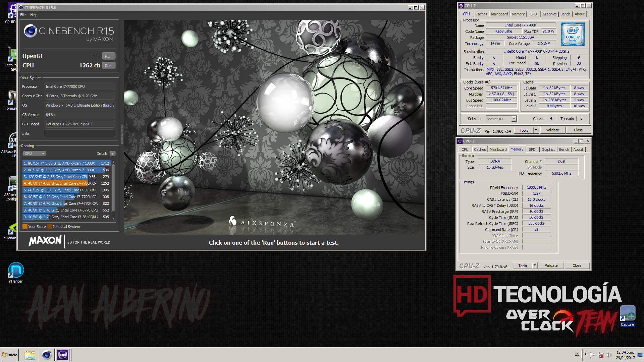Select the Xeon X56 1279 ranking row

tap(66, 177)
